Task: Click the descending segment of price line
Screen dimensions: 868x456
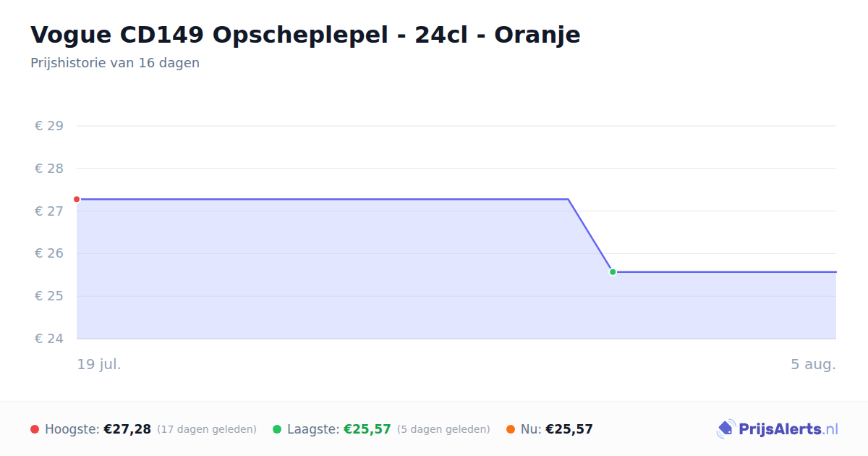Action: click(x=590, y=235)
